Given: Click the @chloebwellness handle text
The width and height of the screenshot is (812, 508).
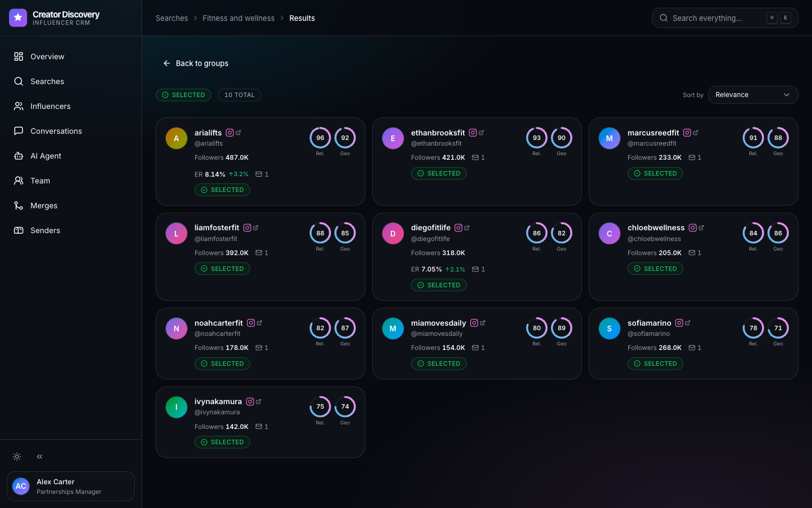Looking at the screenshot, I should pyautogui.click(x=654, y=239).
